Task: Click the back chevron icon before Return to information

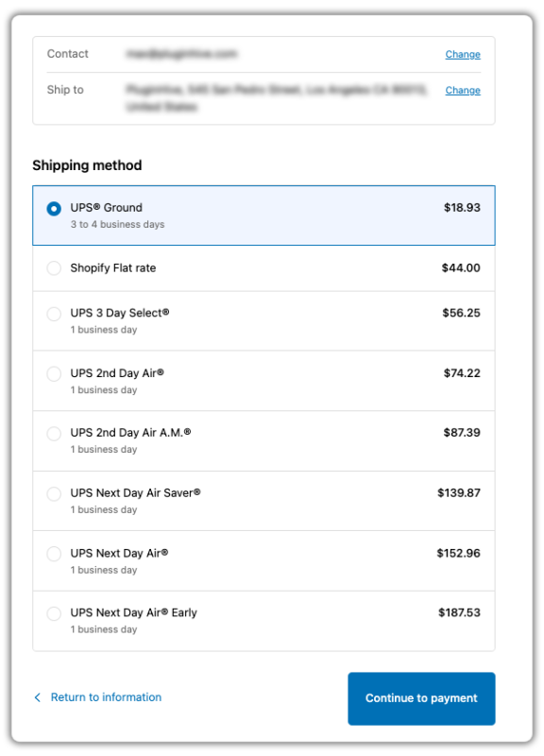Action: click(37, 697)
